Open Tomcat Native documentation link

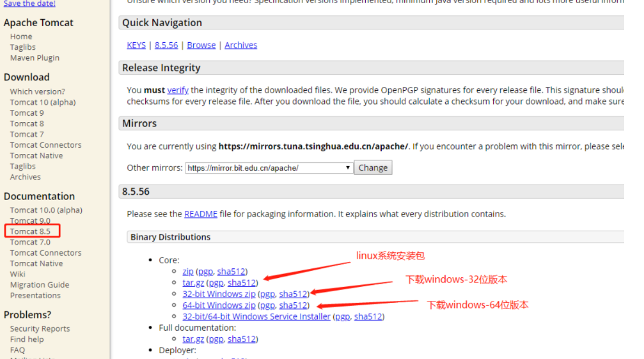[36, 263]
